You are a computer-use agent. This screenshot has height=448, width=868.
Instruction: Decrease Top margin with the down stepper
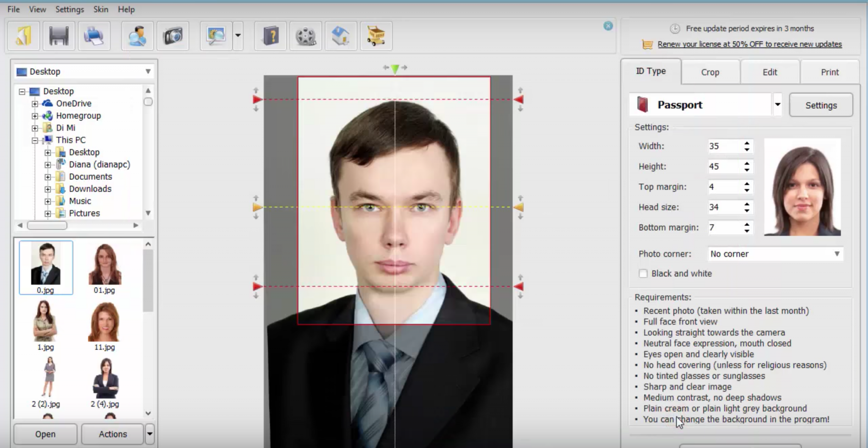(747, 191)
